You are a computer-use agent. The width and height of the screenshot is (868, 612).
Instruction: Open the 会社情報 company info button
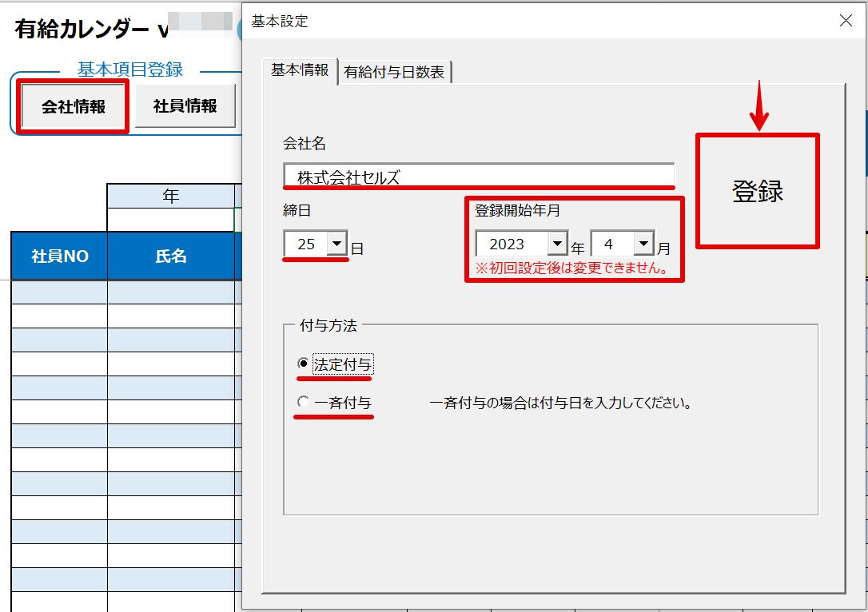pos(73,106)
